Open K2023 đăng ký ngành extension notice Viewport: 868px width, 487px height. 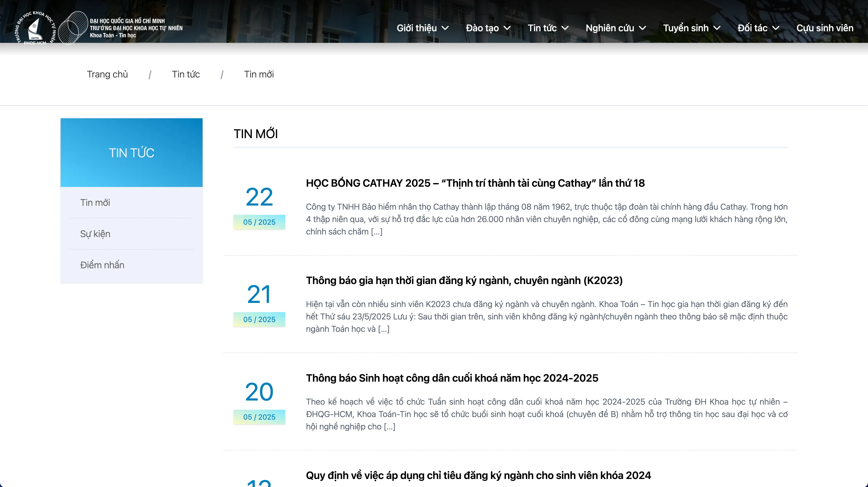(464, 280)
